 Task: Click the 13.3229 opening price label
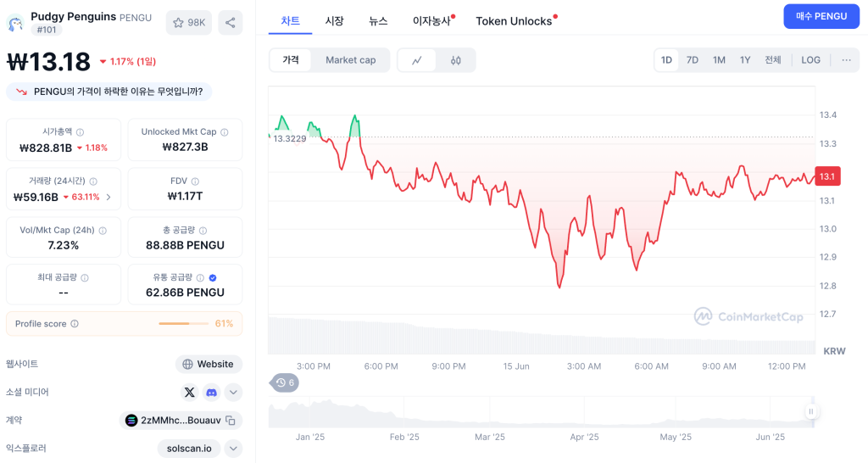tap(290, 138)
